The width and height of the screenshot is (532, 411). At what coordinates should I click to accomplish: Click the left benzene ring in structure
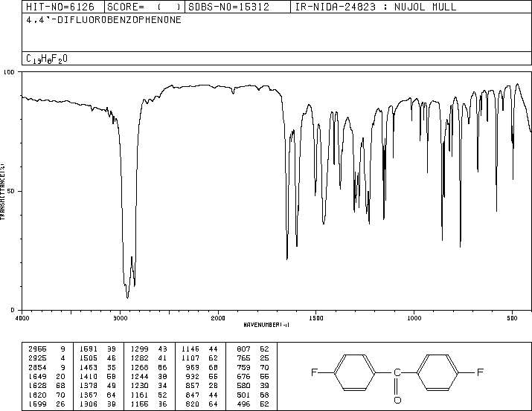coord(355,372)
